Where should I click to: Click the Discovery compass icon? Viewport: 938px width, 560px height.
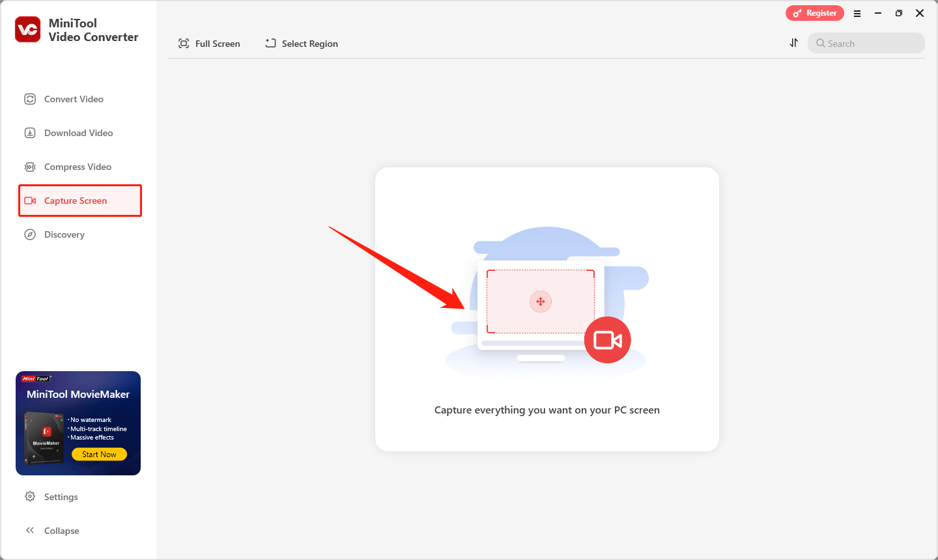click(x=30, y=234)
